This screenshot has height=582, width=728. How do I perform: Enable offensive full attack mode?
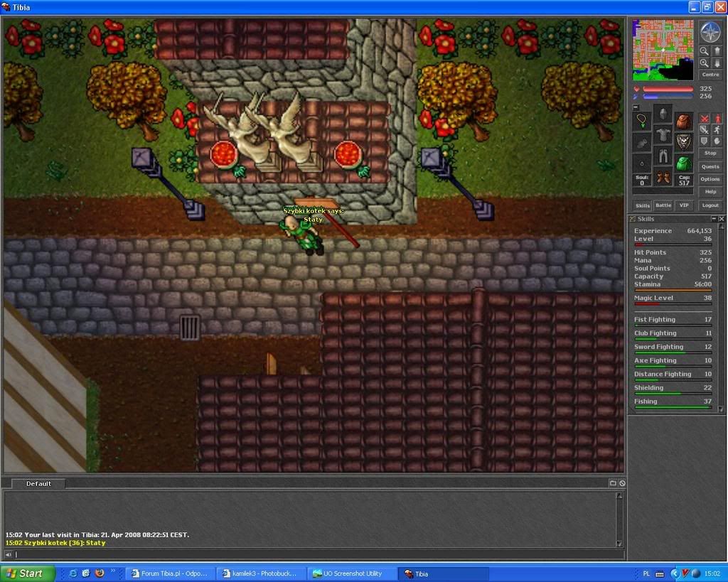[705, 119]
